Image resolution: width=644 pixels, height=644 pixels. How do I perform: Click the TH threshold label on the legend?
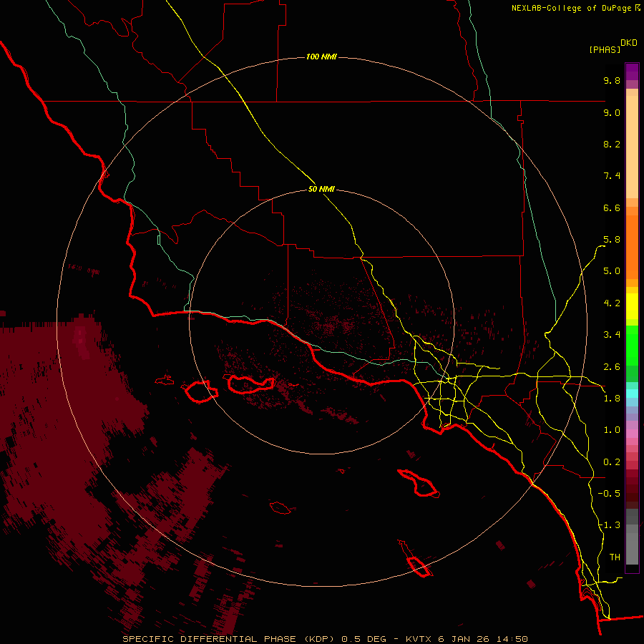pyautogui.click(x=615, y=557)
